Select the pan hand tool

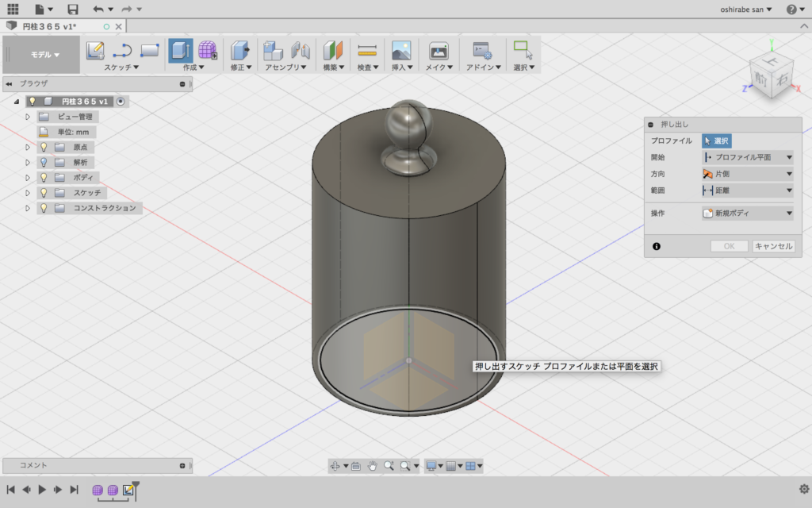(373, 466)
